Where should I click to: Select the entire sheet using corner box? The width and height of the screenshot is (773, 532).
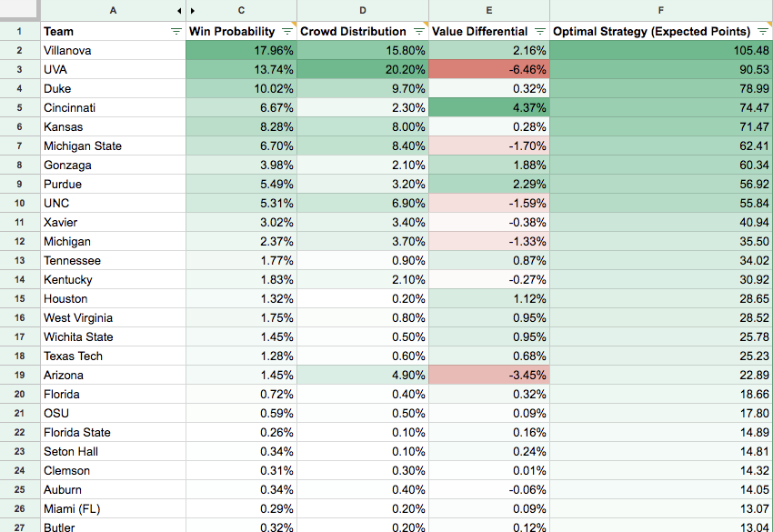tap(20, 10)
